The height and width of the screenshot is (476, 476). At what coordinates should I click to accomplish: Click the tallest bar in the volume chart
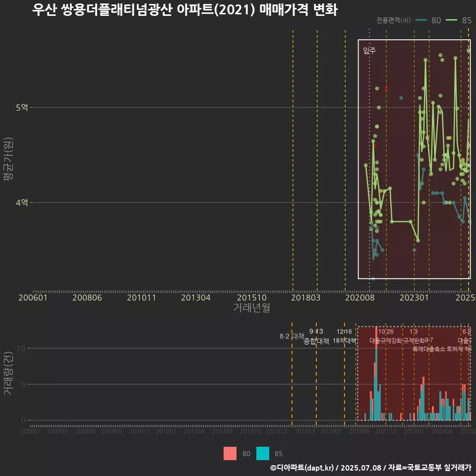coord(376,373)
